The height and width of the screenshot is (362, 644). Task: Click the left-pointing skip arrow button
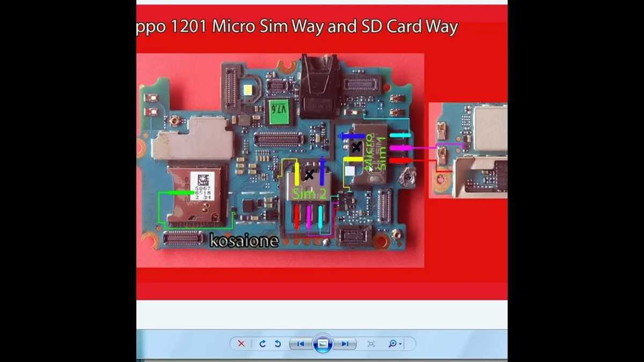click(x=301, y=344)
